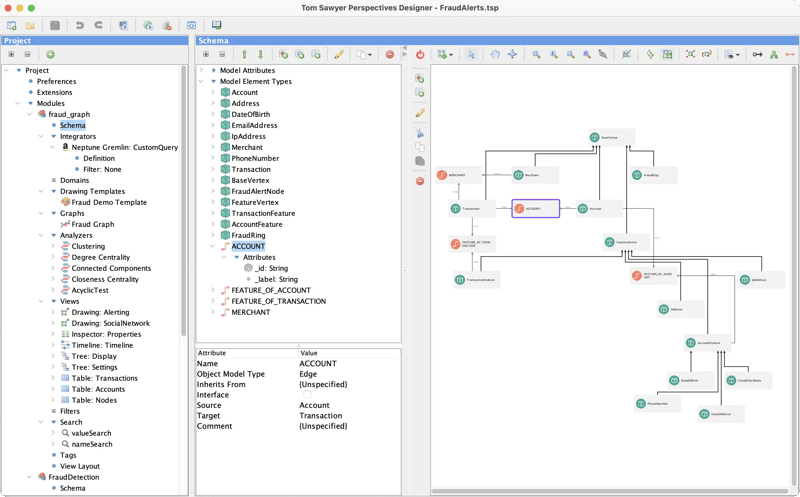
Task: Activate the Select arrow tool
Action: [471, 54]
